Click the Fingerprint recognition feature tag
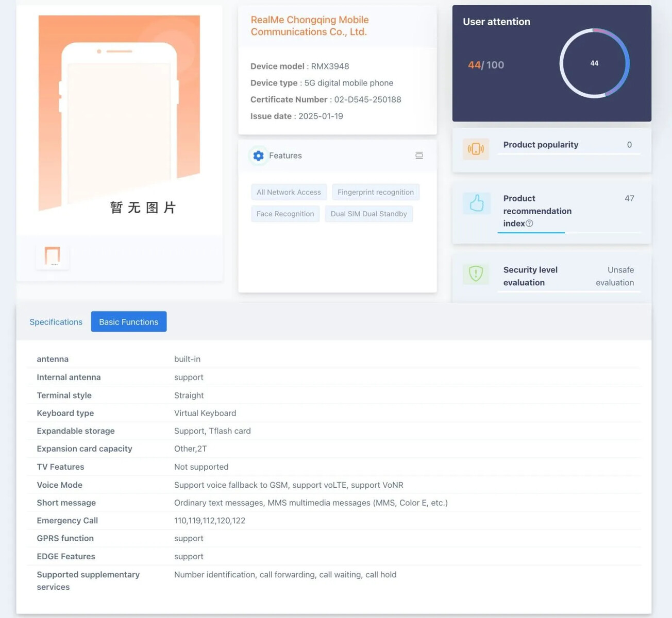 pos(376,192)
